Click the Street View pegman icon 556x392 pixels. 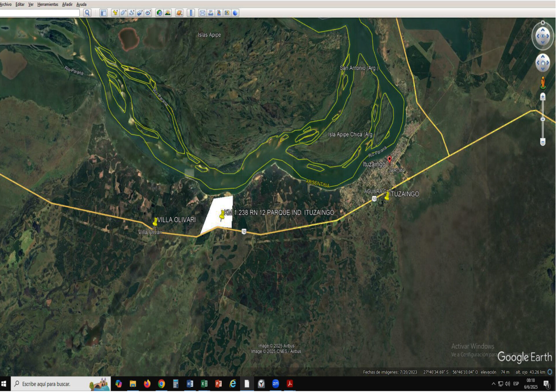tap(543, 83)
